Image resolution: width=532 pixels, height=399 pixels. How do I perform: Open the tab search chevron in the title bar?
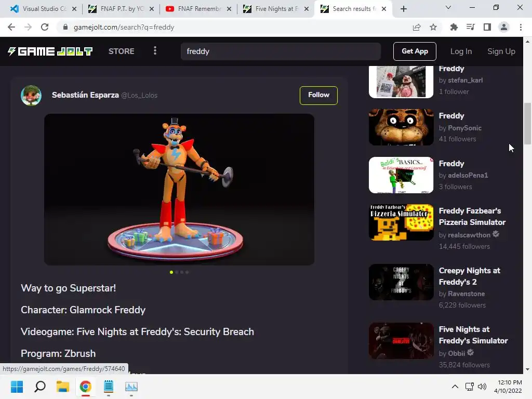(x=448, y=7)
